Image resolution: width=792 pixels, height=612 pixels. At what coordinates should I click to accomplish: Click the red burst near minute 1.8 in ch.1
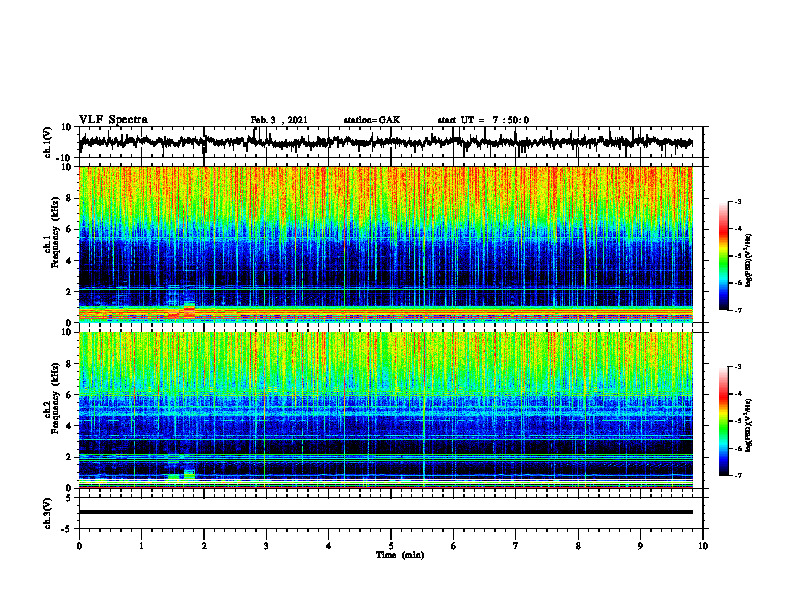(189, 310)
